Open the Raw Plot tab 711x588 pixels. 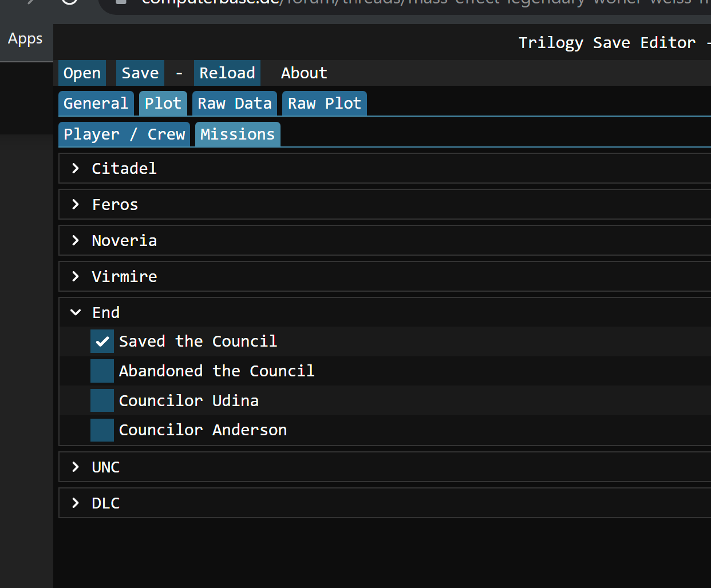click(x=325, y=104)
